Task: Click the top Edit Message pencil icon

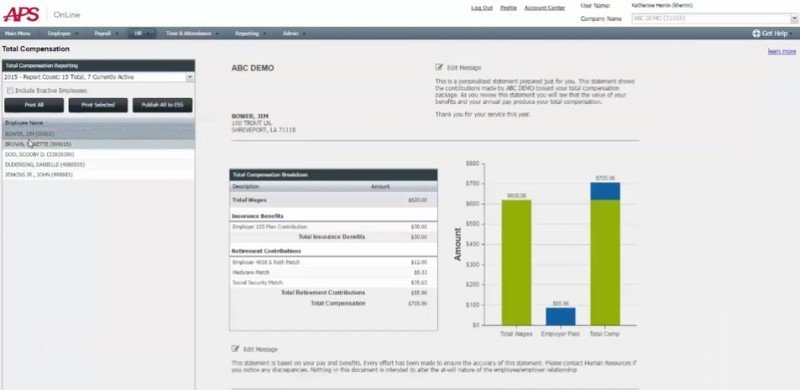Action: (439, 67)
